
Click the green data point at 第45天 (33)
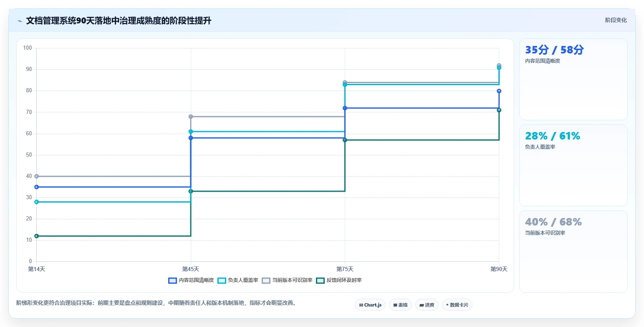[x=191, y=191]
